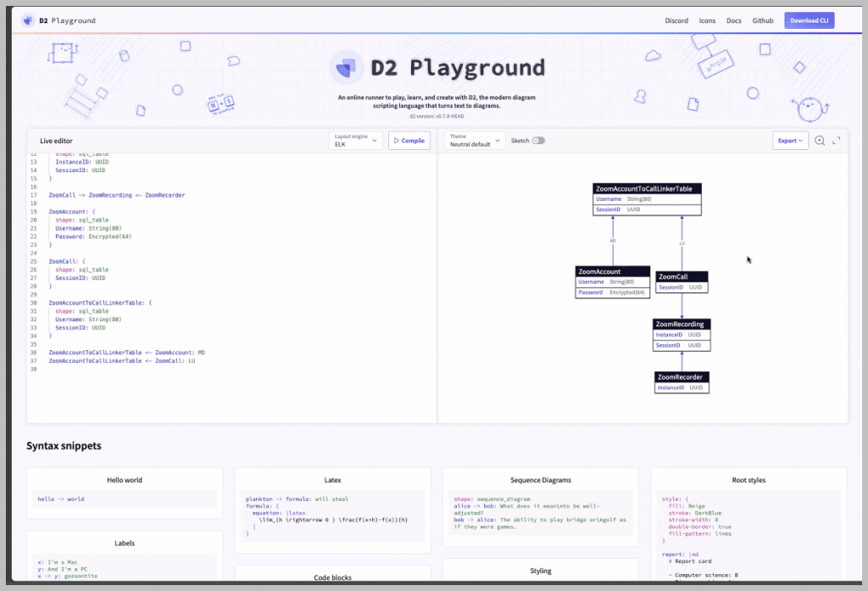Click the D2 logo icon in header
Viewport: 868px width, 591px height.
[28, 20]
